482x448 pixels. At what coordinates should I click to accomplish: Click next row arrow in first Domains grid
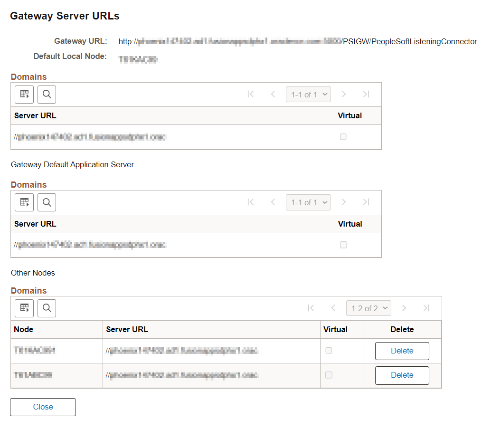tap(344, 94)
